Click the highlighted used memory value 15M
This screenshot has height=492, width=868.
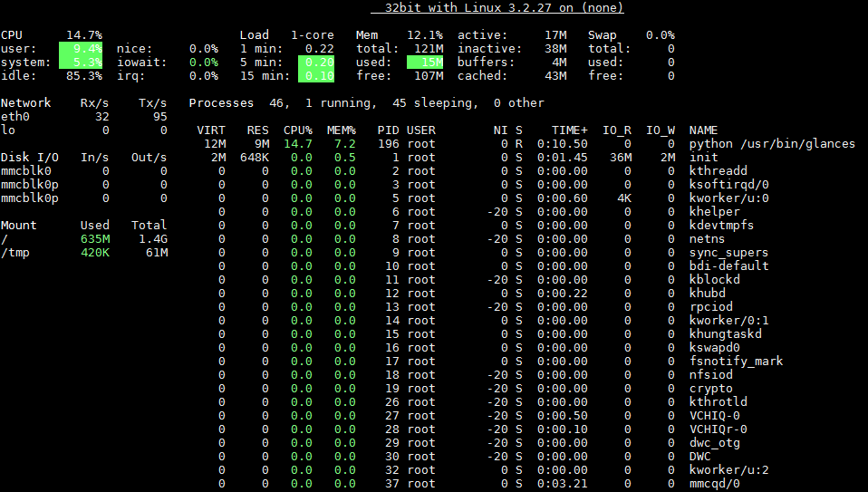(425, 63)
